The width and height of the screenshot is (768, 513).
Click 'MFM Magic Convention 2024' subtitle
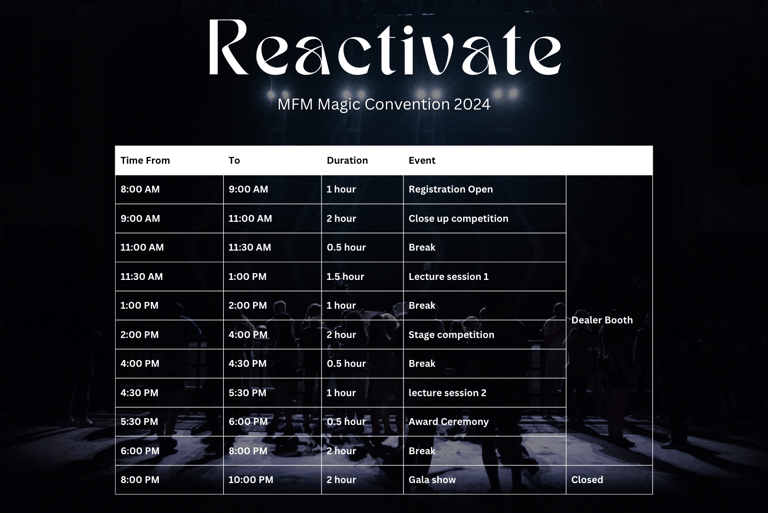[x=384, y=104]
